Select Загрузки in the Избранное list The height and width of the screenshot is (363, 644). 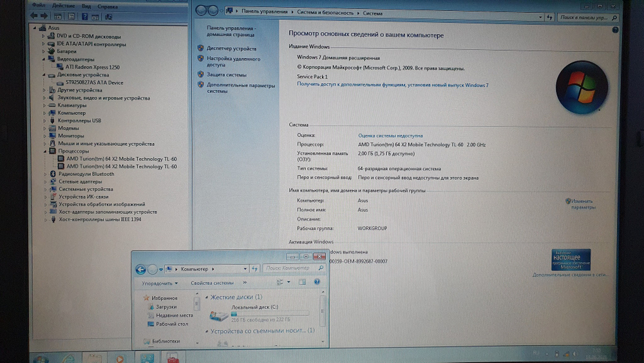[x=166, y=307]
